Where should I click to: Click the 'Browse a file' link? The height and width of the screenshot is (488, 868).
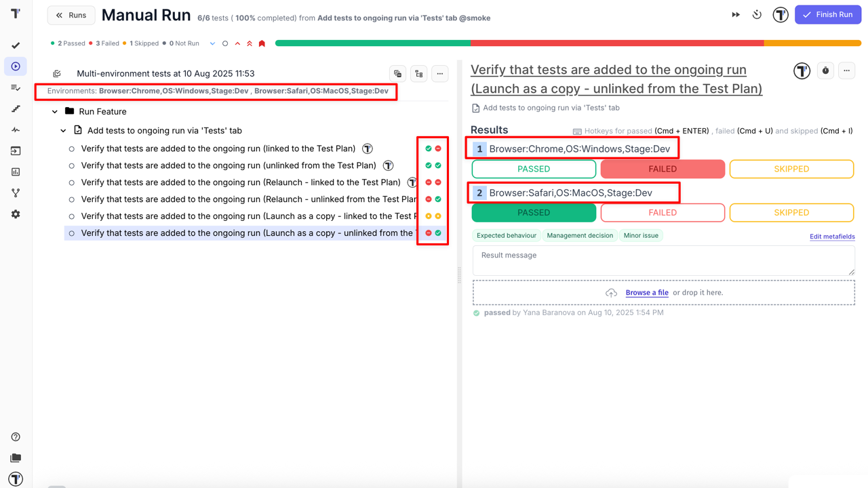[x=646, y=293]
